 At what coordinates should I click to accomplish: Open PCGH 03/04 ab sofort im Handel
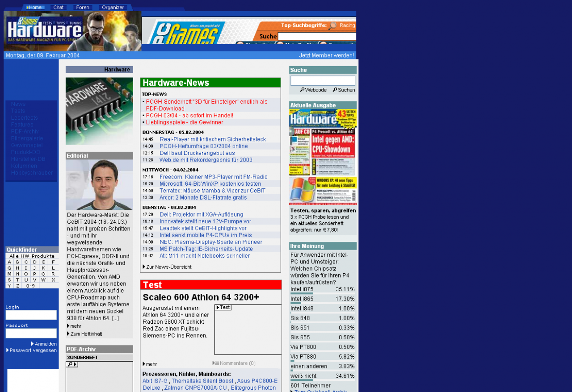pyautogui.click(x=189, y=115)
